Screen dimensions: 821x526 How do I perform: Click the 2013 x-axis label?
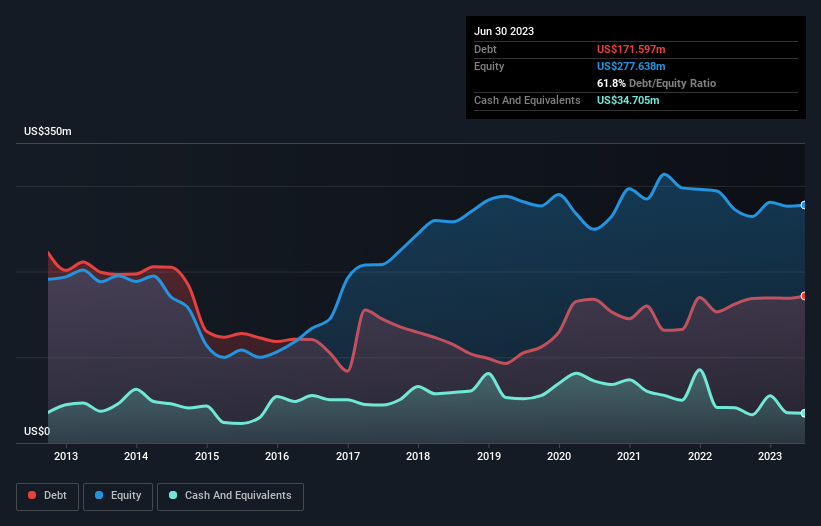pyautogui.click(x=66, y=456)
